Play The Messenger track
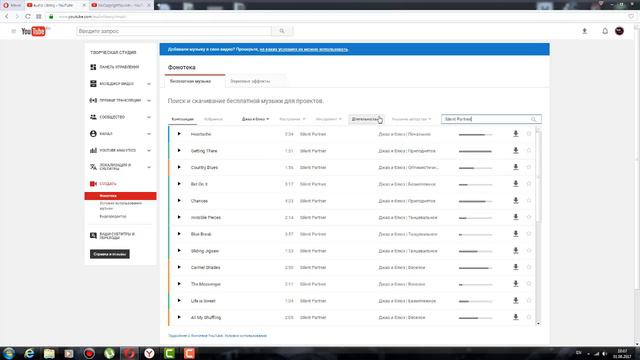 coord(179,284)
